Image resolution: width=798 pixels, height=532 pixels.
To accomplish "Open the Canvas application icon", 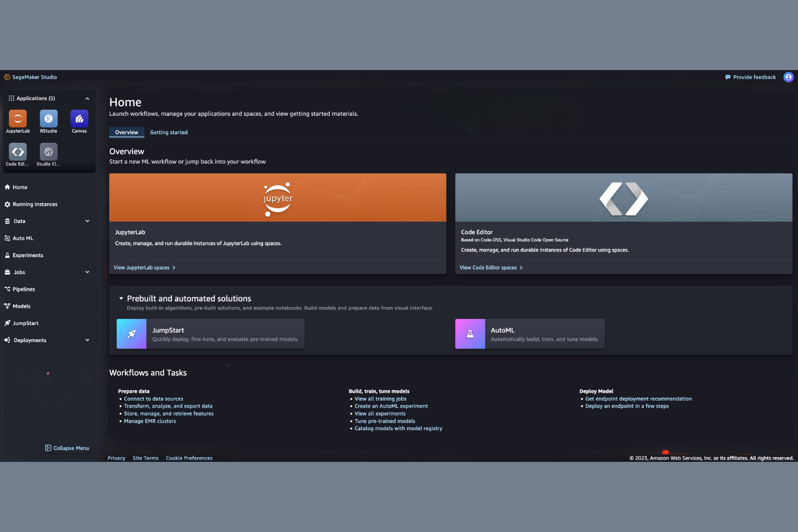I will coord(79,119).
